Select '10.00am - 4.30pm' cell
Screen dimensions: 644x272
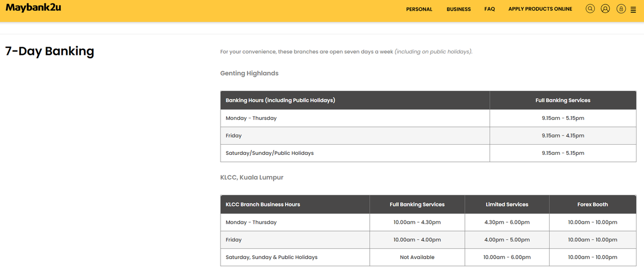pyautogui.click(x=417, y=223)
